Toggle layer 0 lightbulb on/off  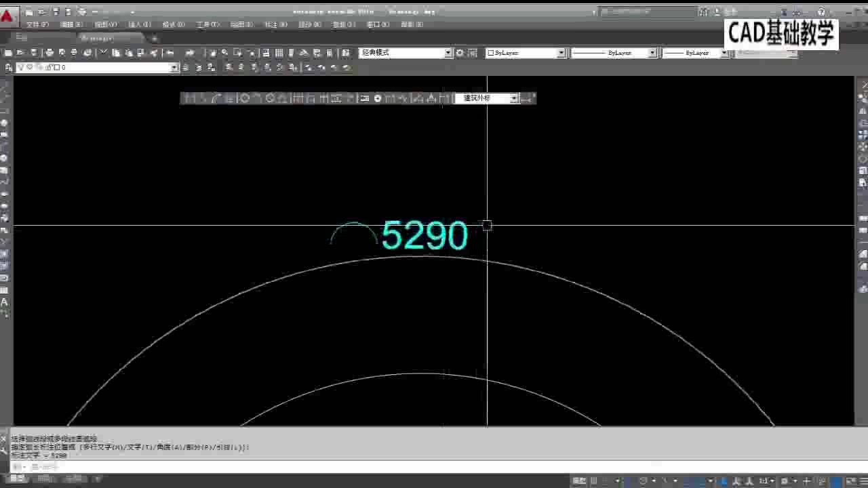(20, 67)
